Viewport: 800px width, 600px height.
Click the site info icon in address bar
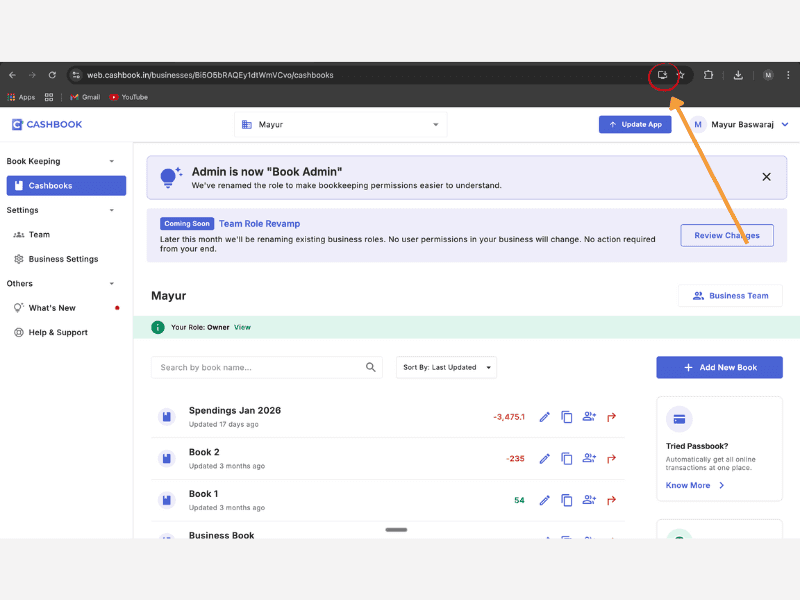pyautogui.click(x=76, y=75)
